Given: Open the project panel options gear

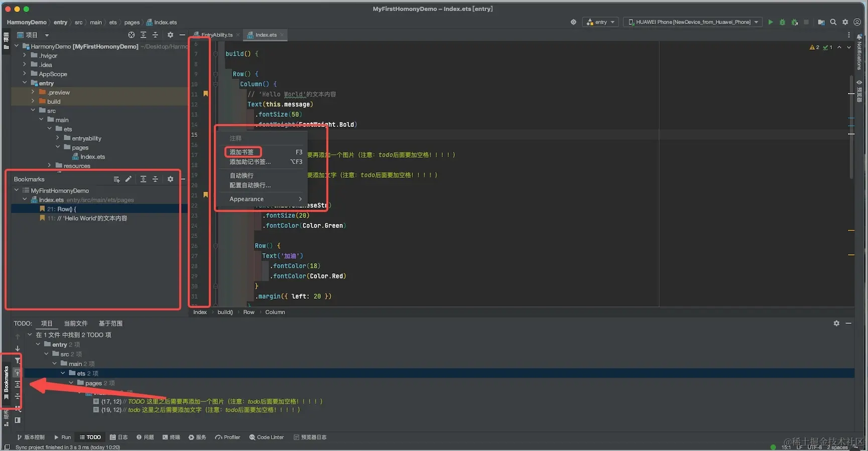Looking at the screenshot, I should [170, 35].
